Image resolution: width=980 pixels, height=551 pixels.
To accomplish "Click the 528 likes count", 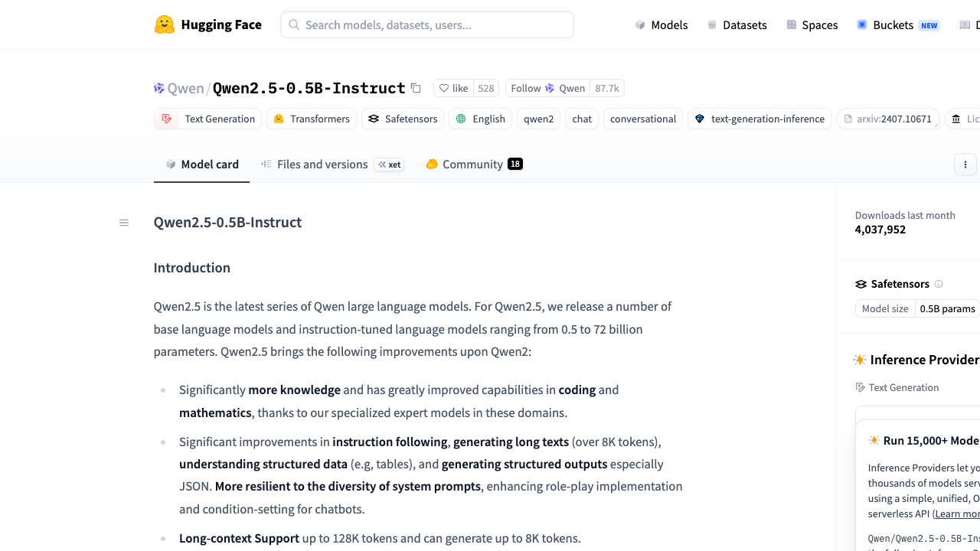I will [x=486, y=88].
